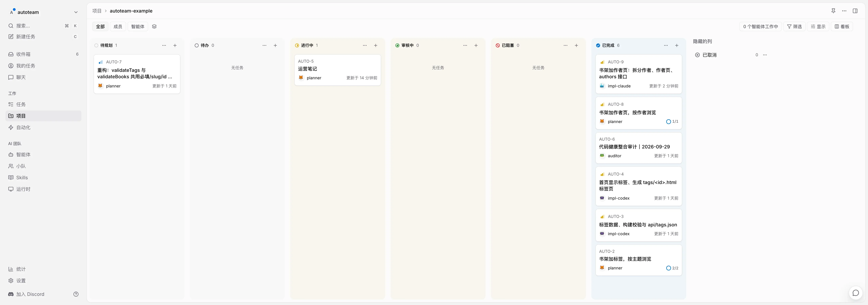Create a new task via 新建任务
Image resolution: width=868 pixels, height=305 pixels.
click(43, 37)
